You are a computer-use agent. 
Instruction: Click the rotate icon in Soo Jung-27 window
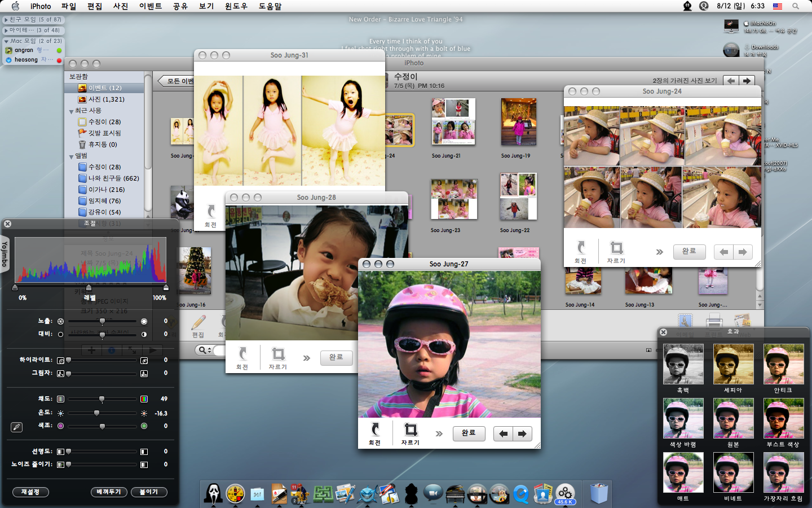[x=375, y=430]
